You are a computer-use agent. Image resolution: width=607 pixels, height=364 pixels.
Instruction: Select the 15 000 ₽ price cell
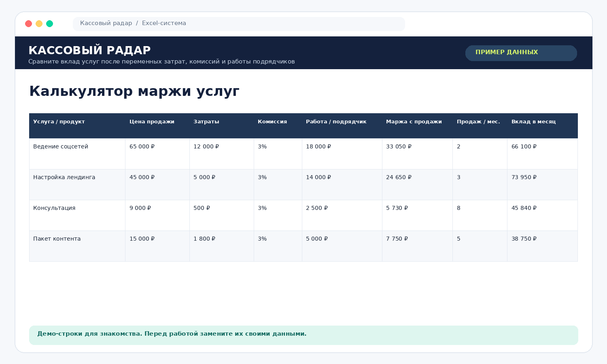pos(157,246)
